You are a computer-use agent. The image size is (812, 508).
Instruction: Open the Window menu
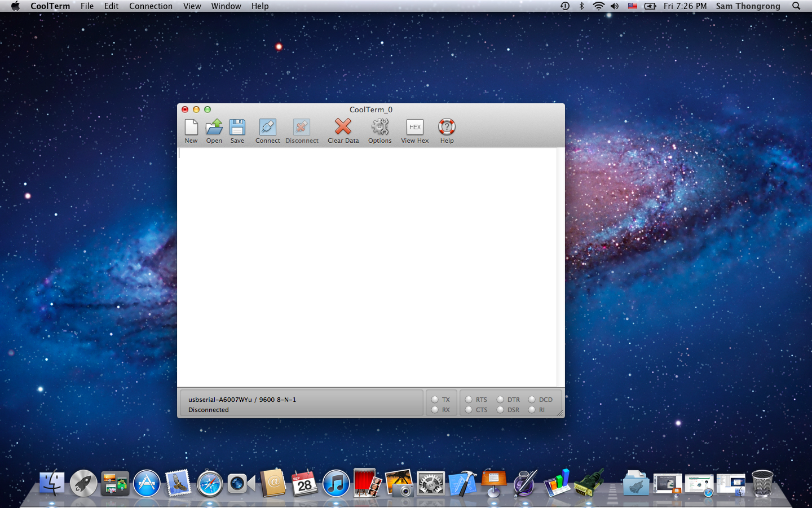point(226,6)
